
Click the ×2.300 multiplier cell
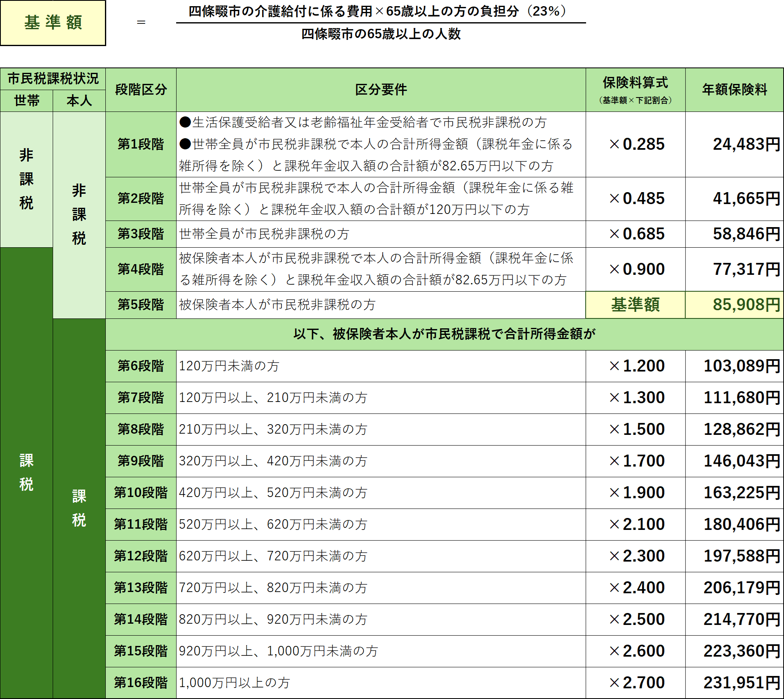pyautogui.click(x=635, y=556)
